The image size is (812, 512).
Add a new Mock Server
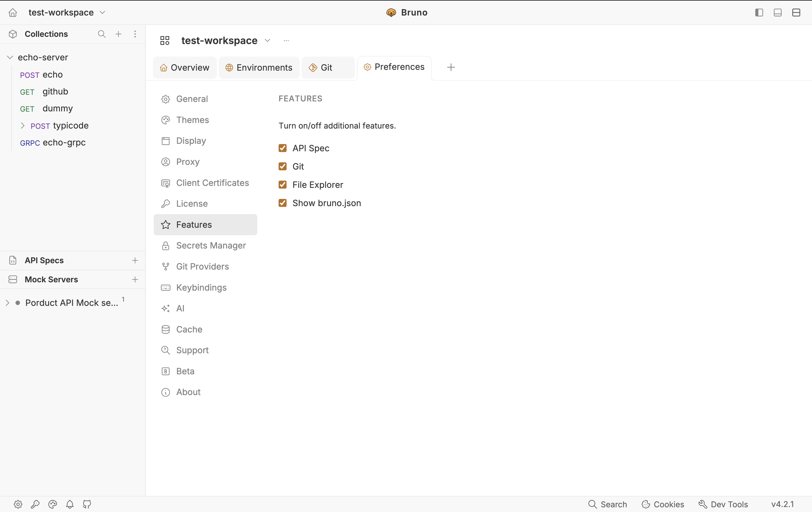135,279
